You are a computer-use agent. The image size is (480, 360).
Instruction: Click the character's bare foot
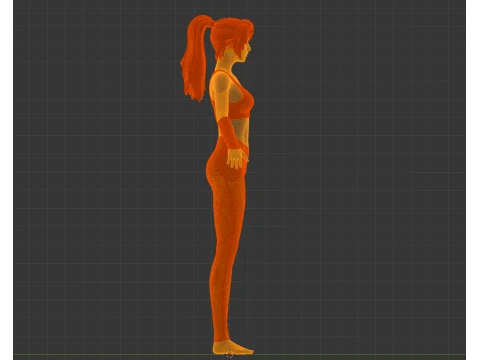click(x=233, y=348)
